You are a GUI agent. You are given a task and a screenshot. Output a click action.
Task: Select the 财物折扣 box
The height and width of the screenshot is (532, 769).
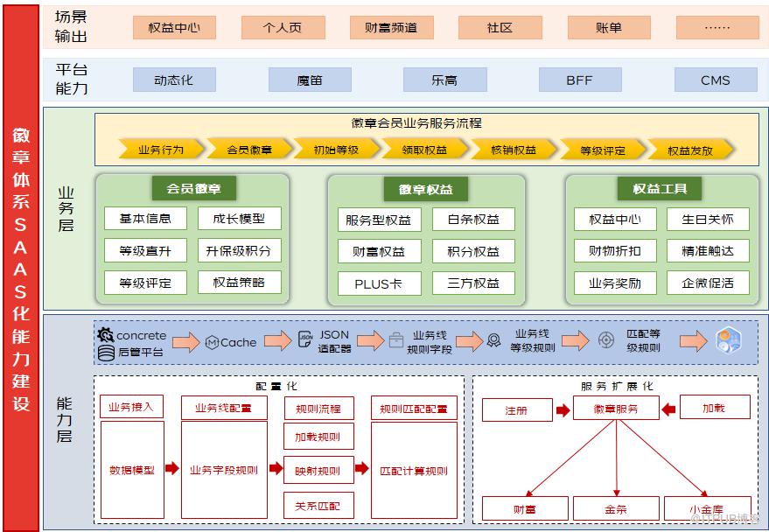click(x=615, y=250)
